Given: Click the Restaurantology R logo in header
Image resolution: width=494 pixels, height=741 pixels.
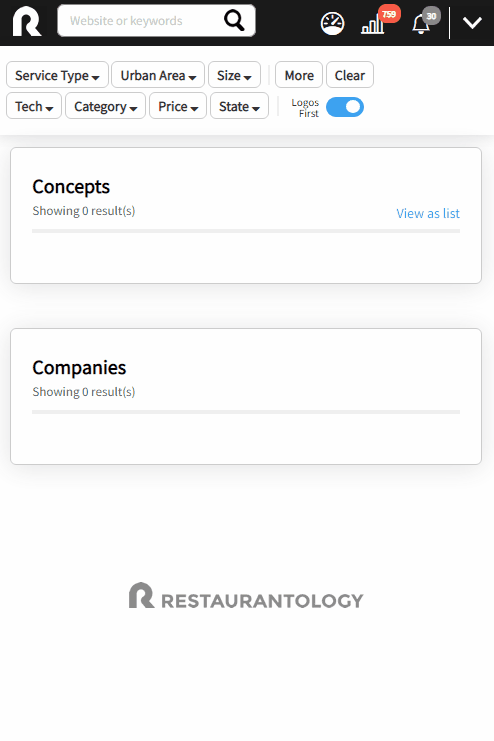Looking at the screenshot, I should 27,22.
